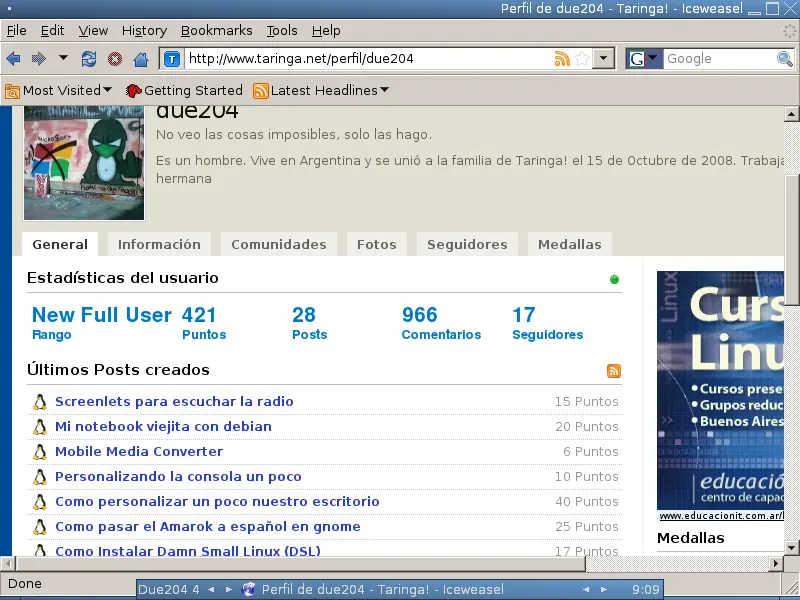Bookmark this page with the star icon
The width and height of the screenshot is (800, 600).
[582, 59]
